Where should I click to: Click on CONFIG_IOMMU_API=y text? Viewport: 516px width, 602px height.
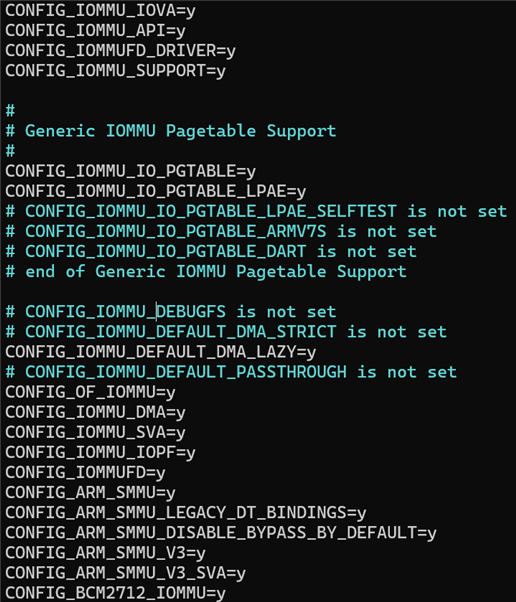point(95,30)
